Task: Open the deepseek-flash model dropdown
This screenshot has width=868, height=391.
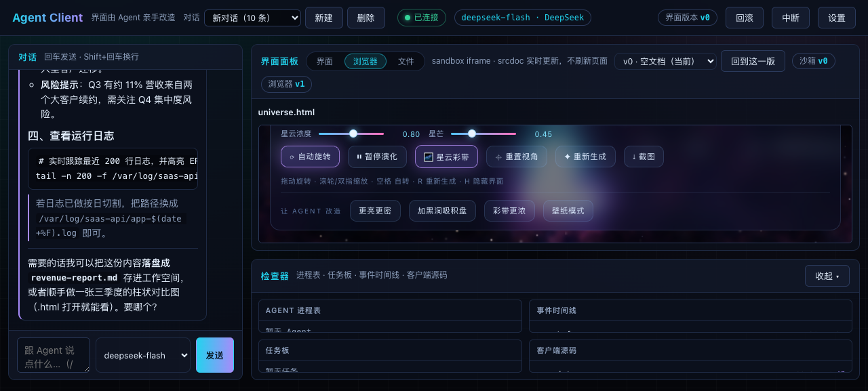Action: pyautogui.click(x=143, y=355)
